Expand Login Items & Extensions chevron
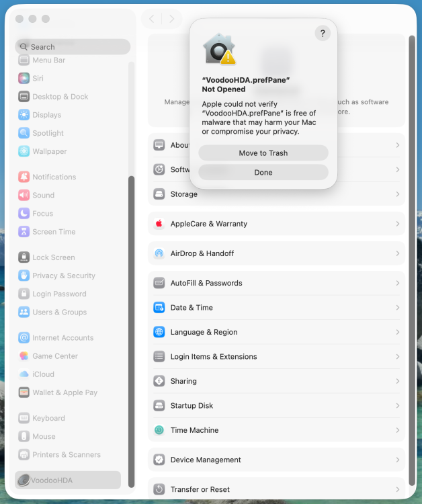The image size is (422, 504). 398,357
